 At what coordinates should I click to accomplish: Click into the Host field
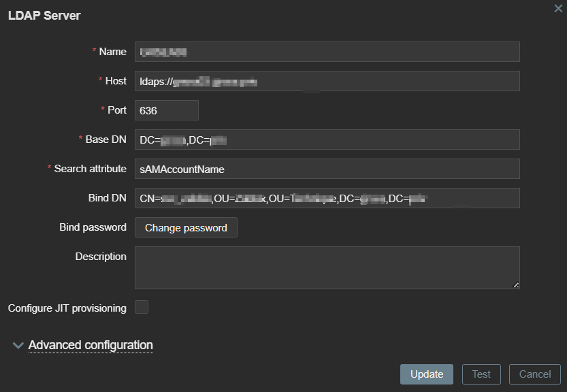(x=327, y=81)
